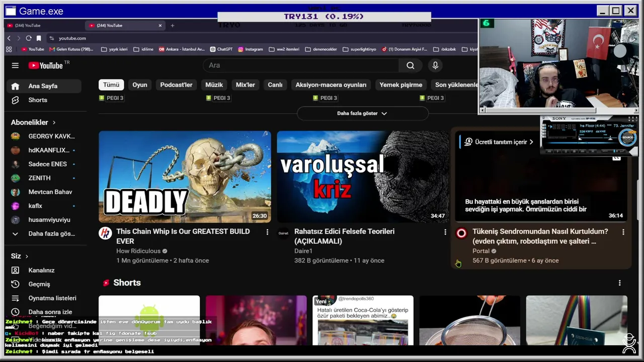The width and height of the screenshot is (644, 362).
Task: Open options menu for Tükeniş Sendromundan video
Action: click(x=623, y=232)
